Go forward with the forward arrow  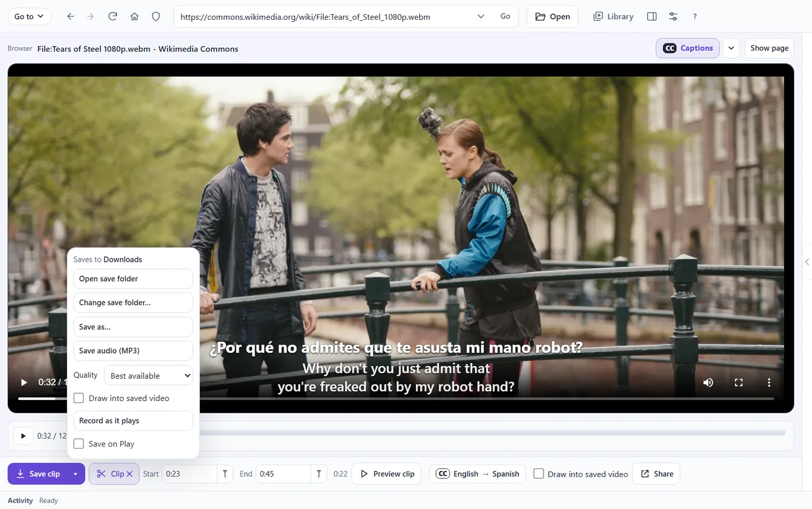pyautogui.click(x=90, y=16)
